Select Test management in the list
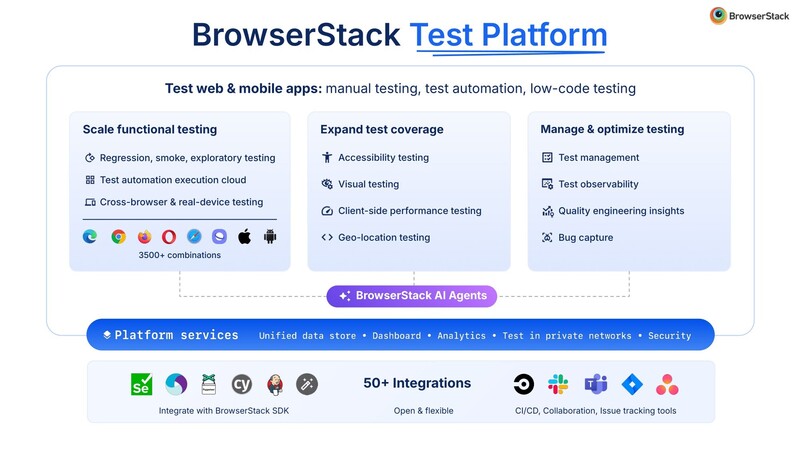Screen dimensions: 800x450 [598, 157]
